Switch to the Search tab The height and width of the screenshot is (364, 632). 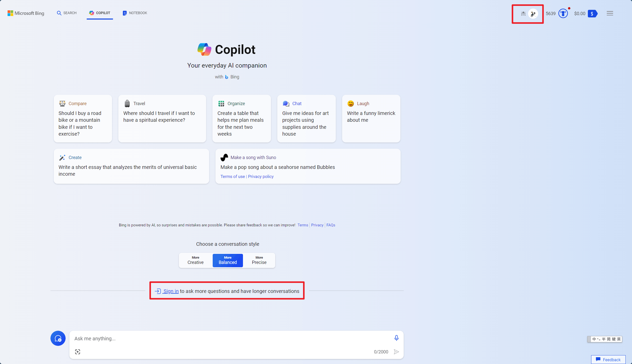(x=67, y=13)
